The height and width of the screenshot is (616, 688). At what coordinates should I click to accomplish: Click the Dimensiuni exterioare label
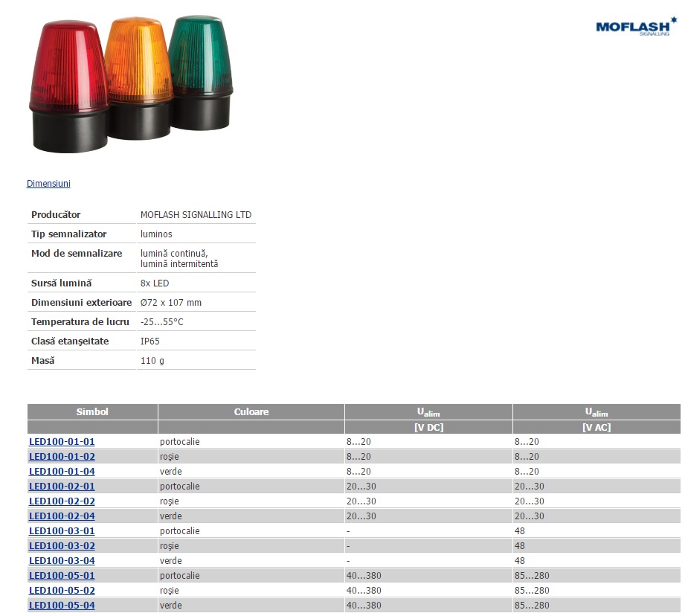pyautogui.click(x=81, y=302)
